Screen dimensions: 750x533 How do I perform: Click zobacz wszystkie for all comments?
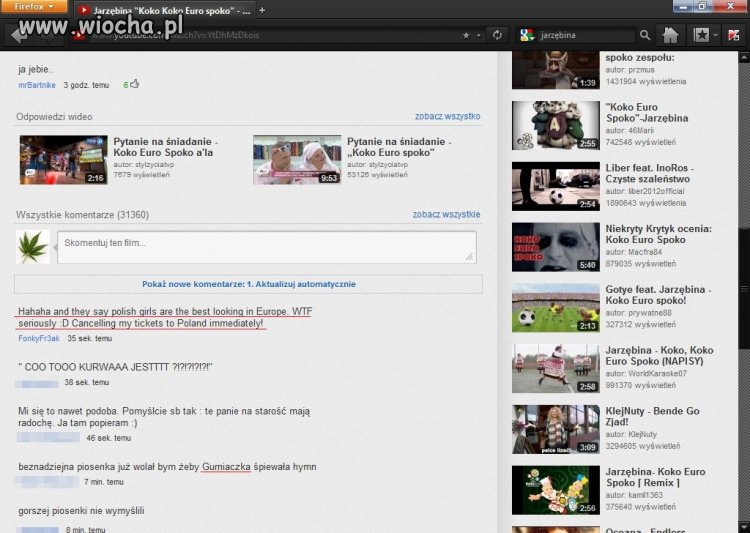446,214
